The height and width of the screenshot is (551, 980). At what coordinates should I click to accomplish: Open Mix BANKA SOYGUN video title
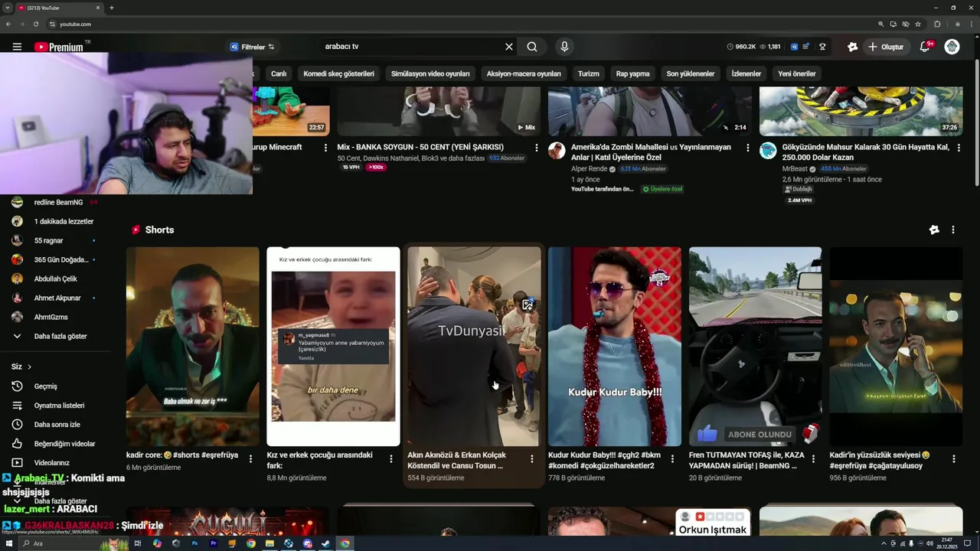(420, 147)
